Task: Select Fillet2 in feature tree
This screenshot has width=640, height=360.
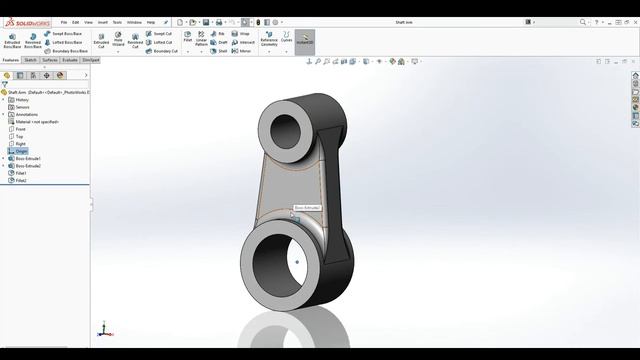Action: [x=18, y=180]
